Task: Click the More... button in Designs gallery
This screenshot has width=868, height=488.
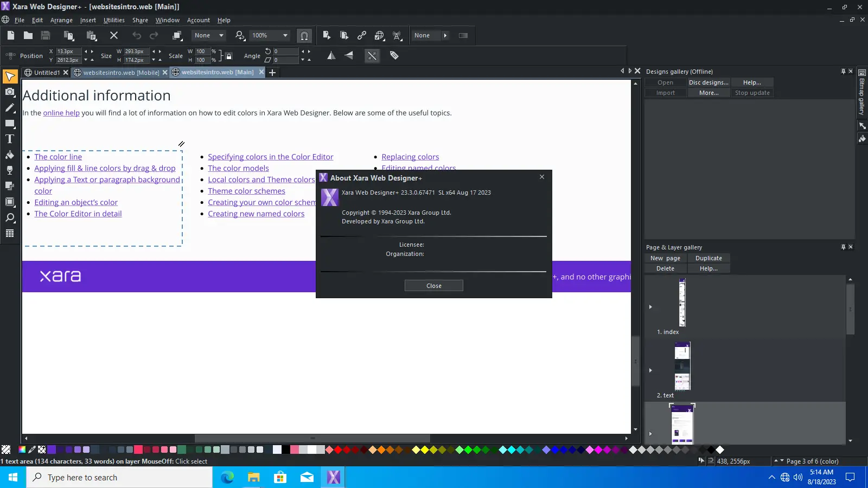Action: tap(709, 93)
